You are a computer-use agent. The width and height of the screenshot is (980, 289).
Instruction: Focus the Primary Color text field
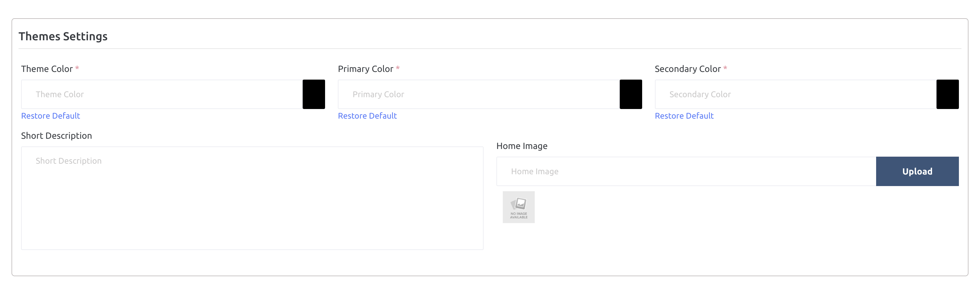coord(478,94)
